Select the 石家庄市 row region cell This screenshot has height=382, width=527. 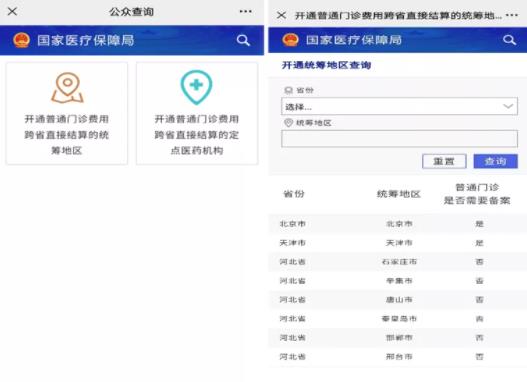tap(399, 262)
